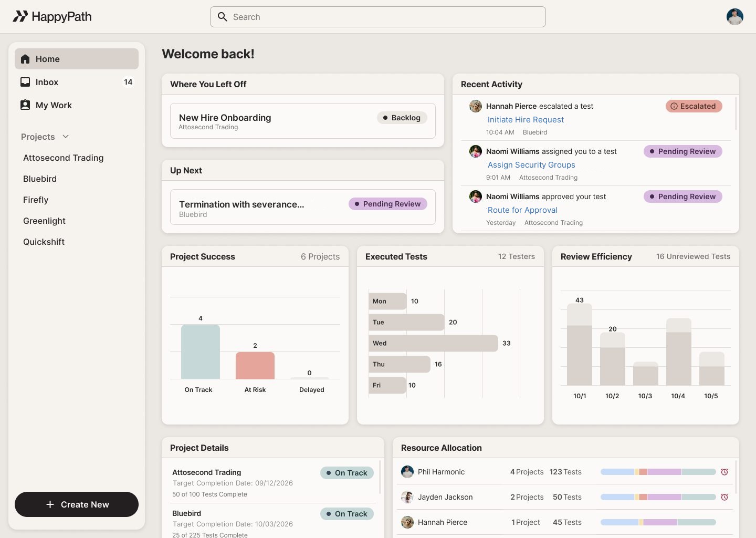Select the Greenlight project

click(44, 221)
